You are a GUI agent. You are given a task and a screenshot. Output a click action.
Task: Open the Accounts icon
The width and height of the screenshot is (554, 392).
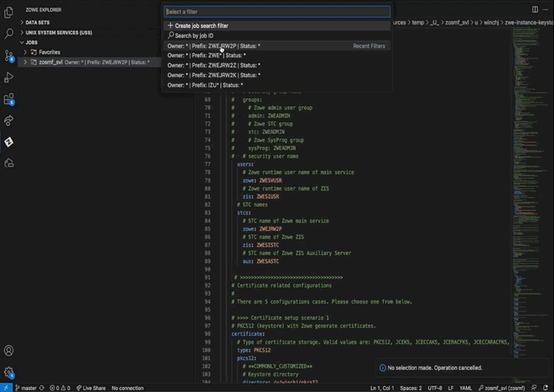coord(9,350)
